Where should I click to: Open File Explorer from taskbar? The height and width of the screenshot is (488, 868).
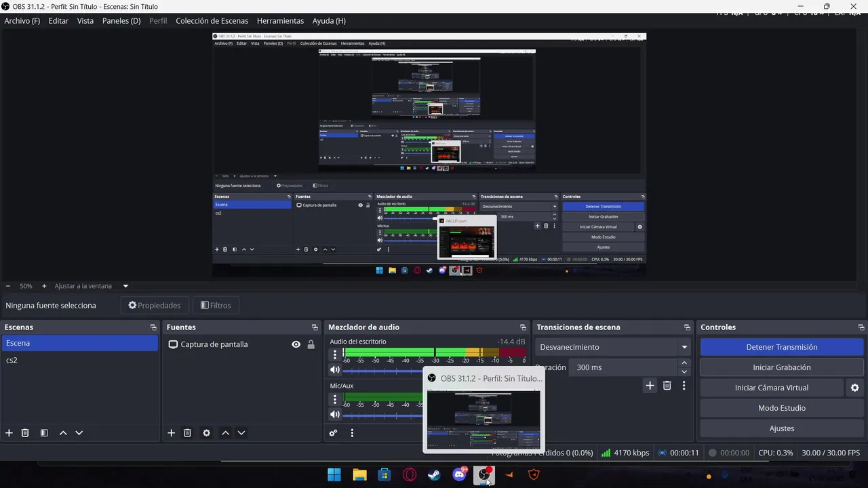[359, 475]
